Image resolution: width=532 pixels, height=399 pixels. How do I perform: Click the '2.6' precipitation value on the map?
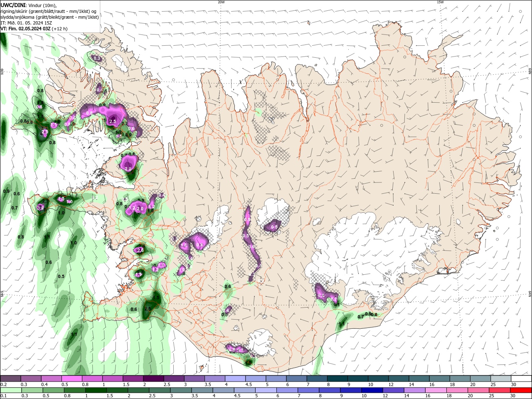point(140,250)
